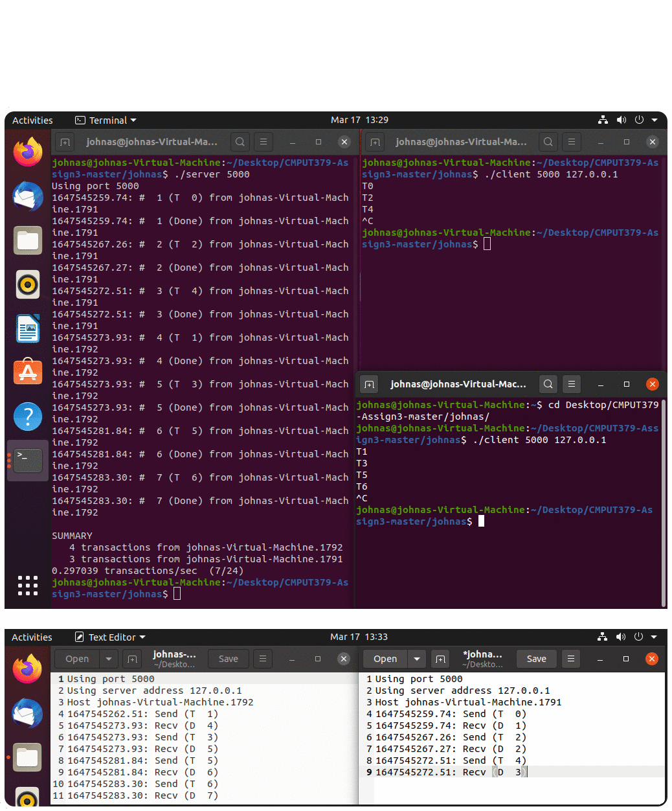Image resolution: width=672 pixels, height=811 pixels.
Task: Open hamburger menu in the T1 T3 T5 T6 client terminal
Action: tap(571, 384)
